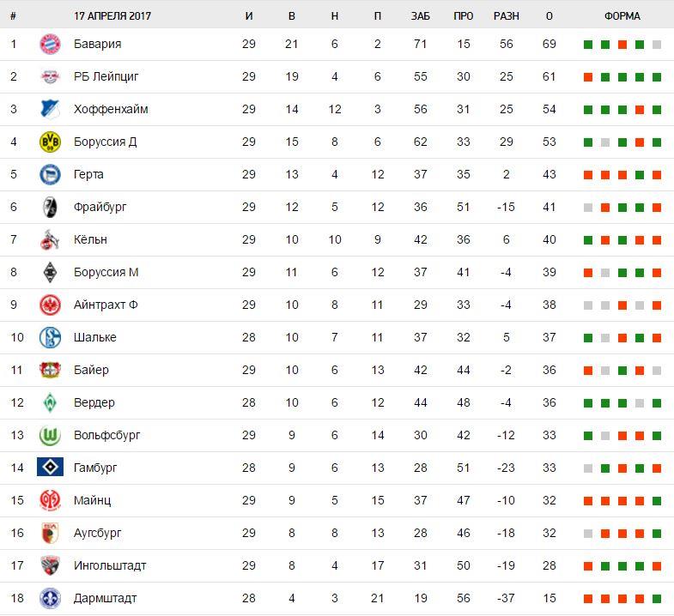Click the РАЗН column header
This screenshot has width=674, height=616.
tap(507, 16)
